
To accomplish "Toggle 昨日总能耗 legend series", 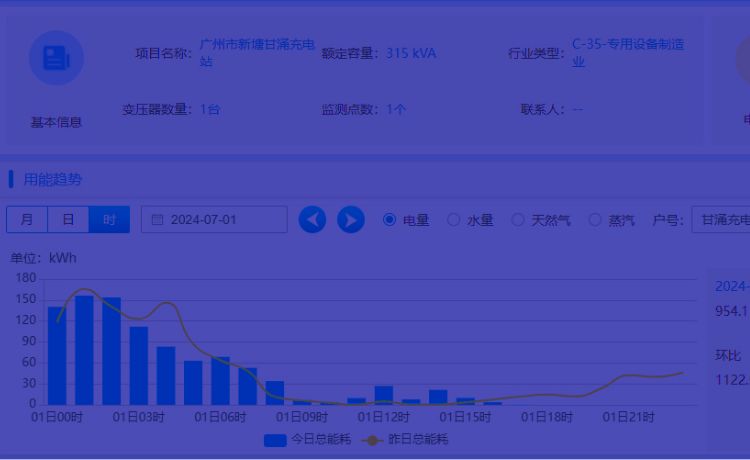I will tap(405, 439).
